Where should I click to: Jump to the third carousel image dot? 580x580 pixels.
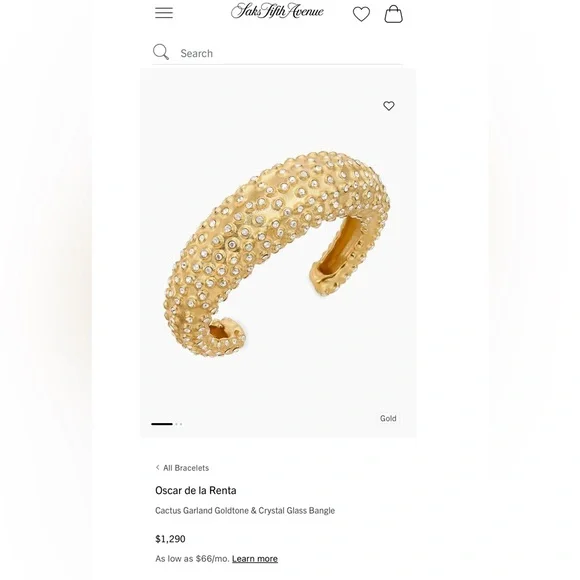[x=181, y=424]
